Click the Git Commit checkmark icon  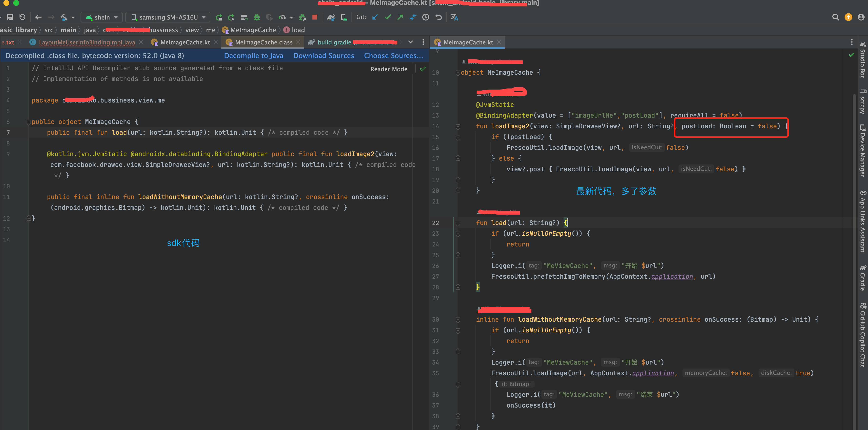(x=388, y=17)
